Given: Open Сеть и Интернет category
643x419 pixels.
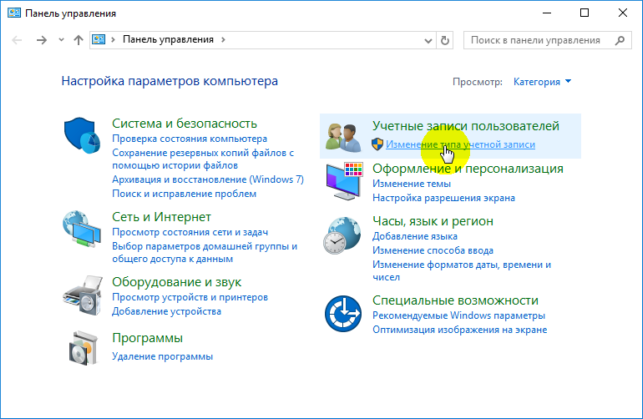Looking at the screenshot, I should 162,217.
